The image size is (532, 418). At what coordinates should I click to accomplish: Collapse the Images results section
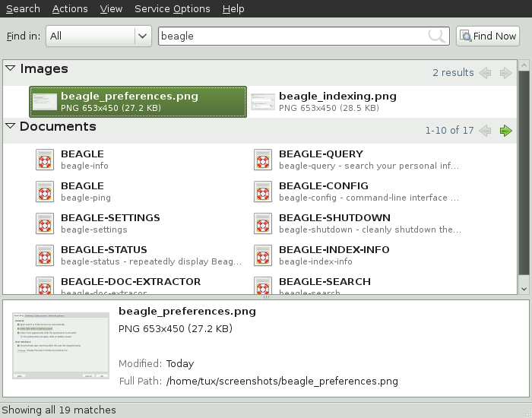point(11,68)
